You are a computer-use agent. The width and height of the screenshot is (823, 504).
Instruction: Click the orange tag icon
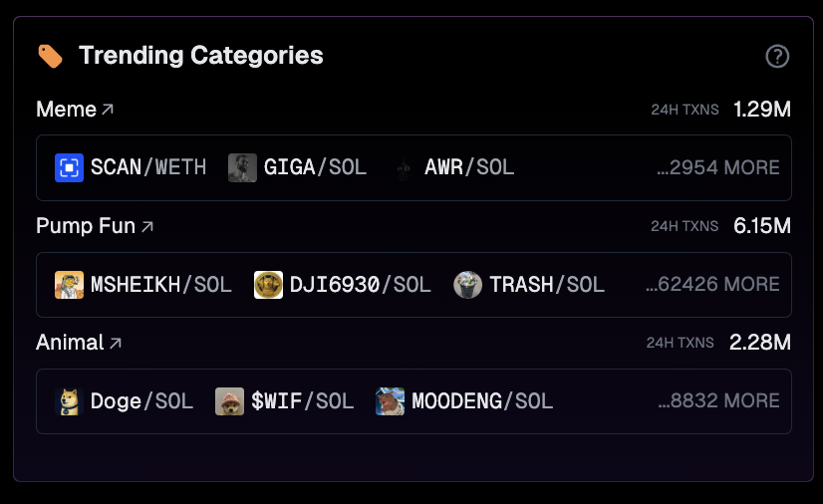click(51, 56)
